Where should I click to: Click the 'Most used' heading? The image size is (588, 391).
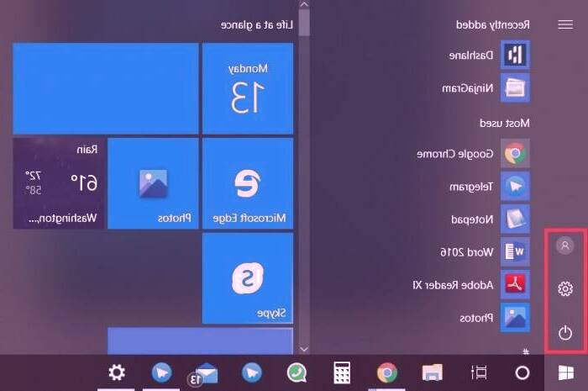point(505,123)
